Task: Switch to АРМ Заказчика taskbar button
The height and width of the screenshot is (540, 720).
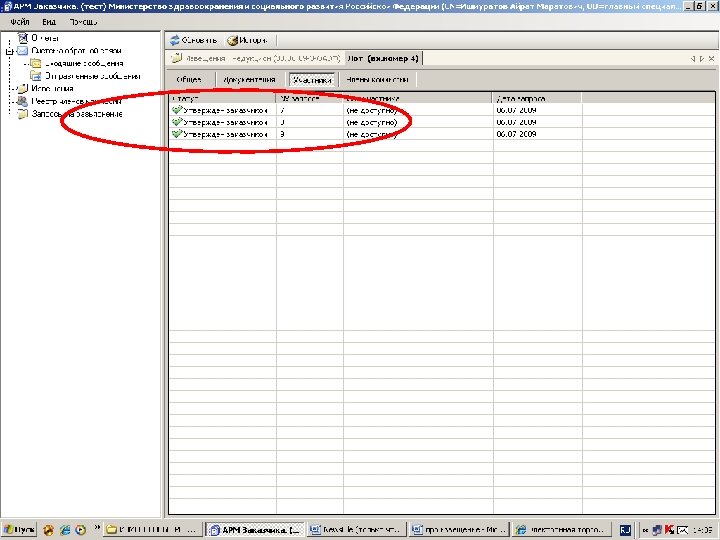Action: pyautogui.click(x=255, y=530)
